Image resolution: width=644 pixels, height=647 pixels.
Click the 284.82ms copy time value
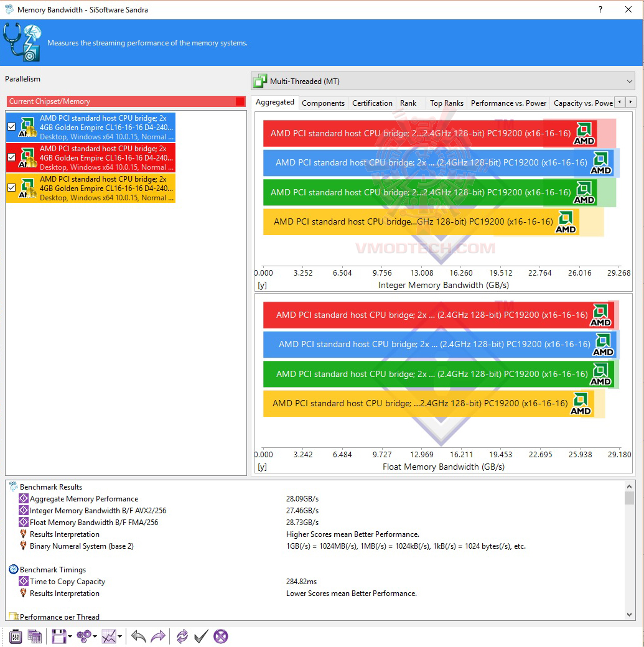[x=301, y=582]
